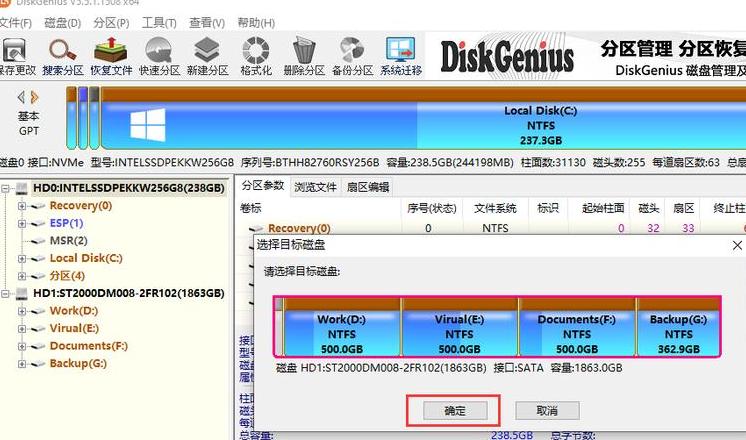Open the System Migration (系统迁移) tool
This screenshot has height=440, width=746.
[401, 51]
